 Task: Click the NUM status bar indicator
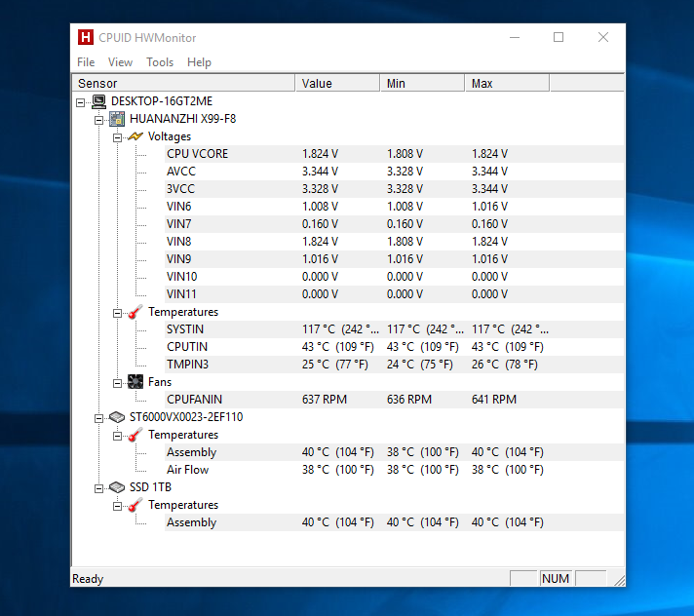(556, 579)
